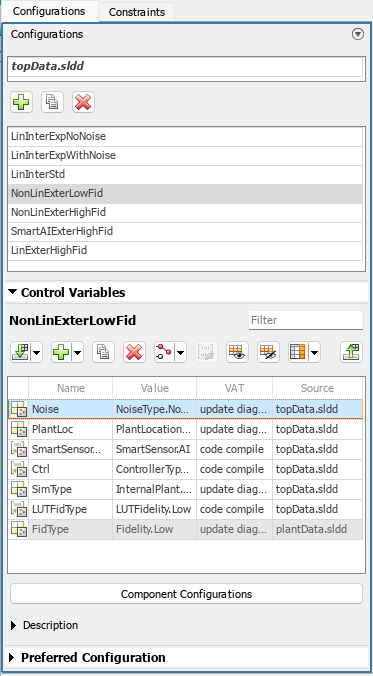This screenshot has height=676, width=373.
Task: Select the PlantLoc variable name cell
Action: [71, 429]
